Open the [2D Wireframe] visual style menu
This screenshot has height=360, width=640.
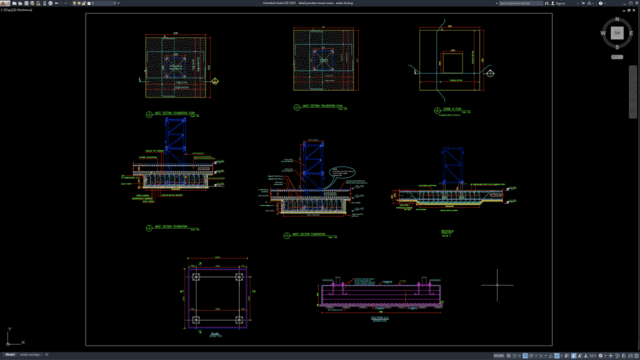click(x=22, y=10)
